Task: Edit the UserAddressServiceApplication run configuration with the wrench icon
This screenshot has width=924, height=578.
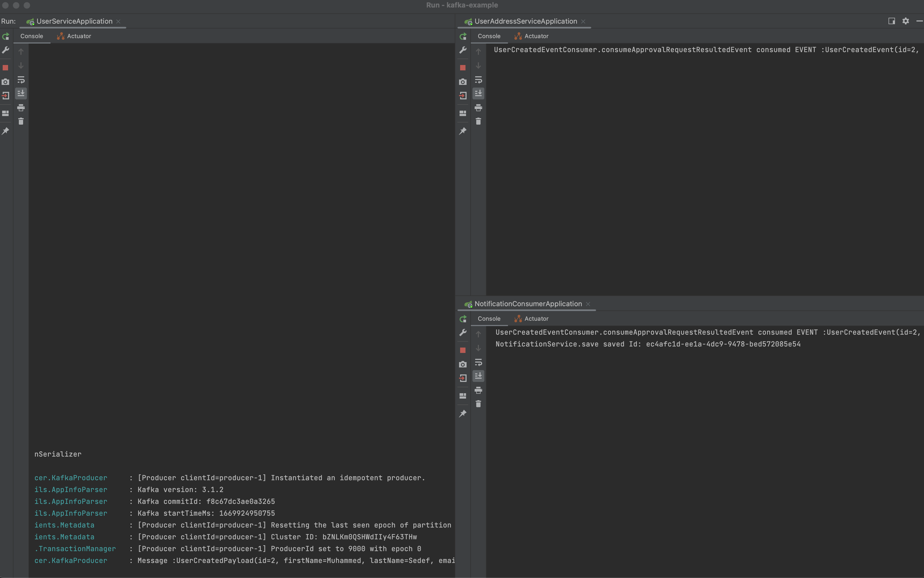Action: [463, 50]
